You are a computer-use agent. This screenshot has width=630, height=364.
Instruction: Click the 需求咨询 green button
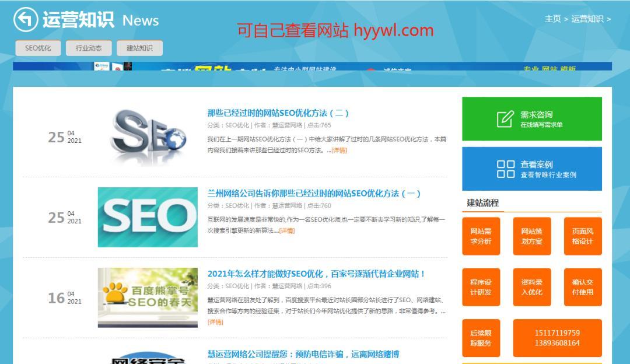532,118
